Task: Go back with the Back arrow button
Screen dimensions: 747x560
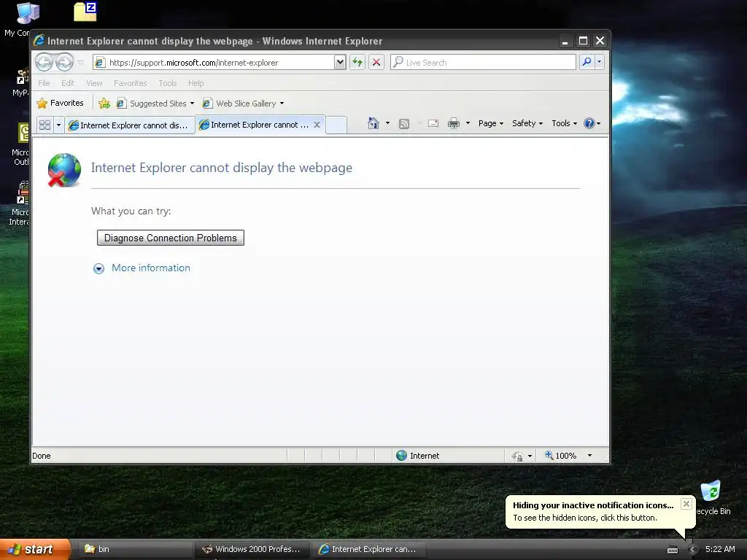Action: tap(44, 62)
